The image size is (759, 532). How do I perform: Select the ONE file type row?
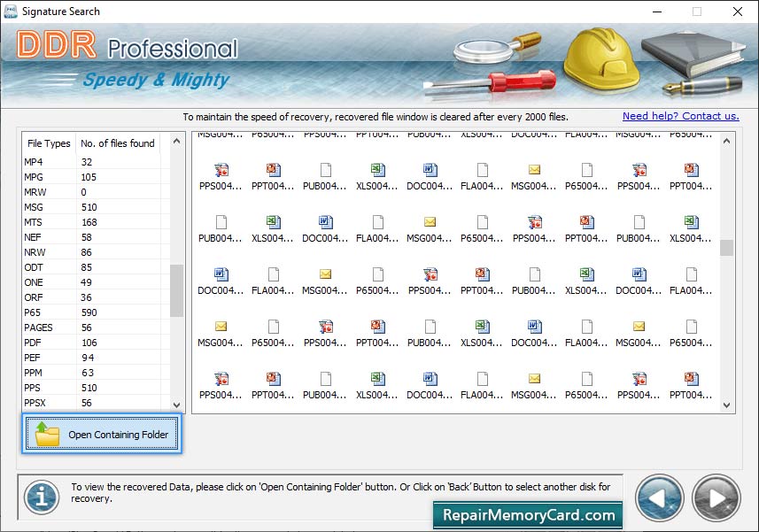pos(96,281)
